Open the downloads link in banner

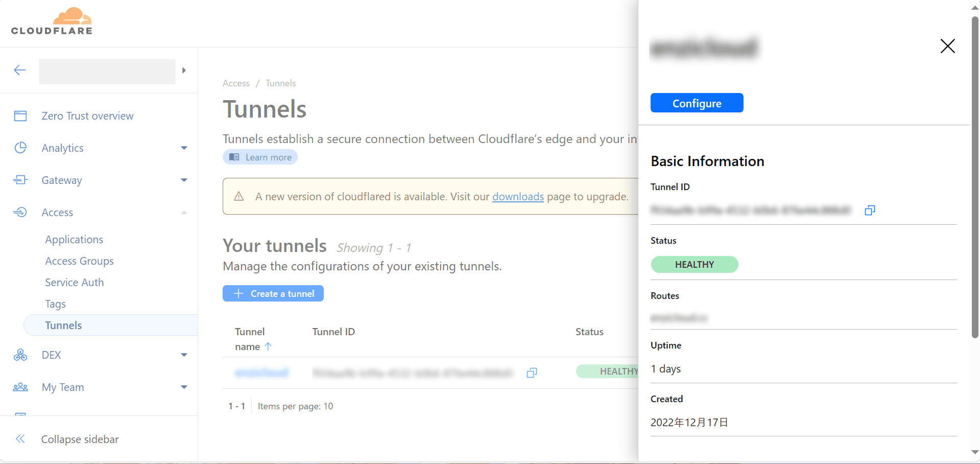(x=518, y=197)
